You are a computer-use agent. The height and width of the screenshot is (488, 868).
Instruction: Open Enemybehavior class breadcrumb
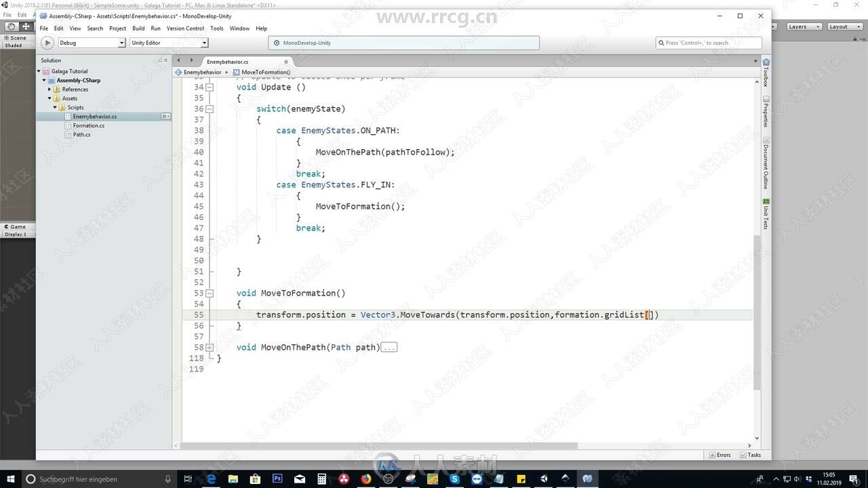[x=199, y=72]
